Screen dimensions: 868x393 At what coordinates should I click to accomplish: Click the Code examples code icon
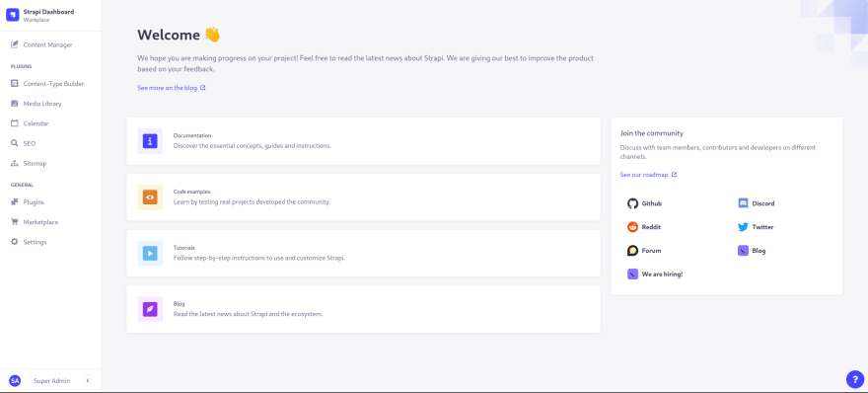pos(150,196)
